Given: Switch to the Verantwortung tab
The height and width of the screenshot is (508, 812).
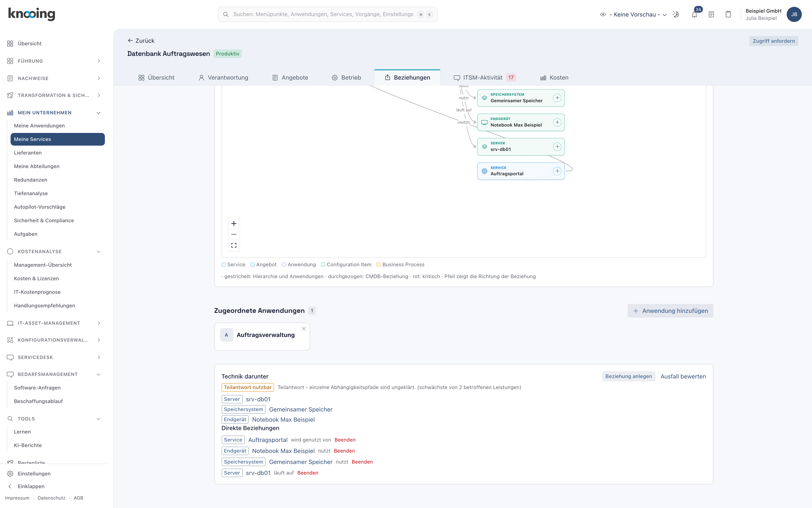Looking at the screenshot, I should pos(224,78).
